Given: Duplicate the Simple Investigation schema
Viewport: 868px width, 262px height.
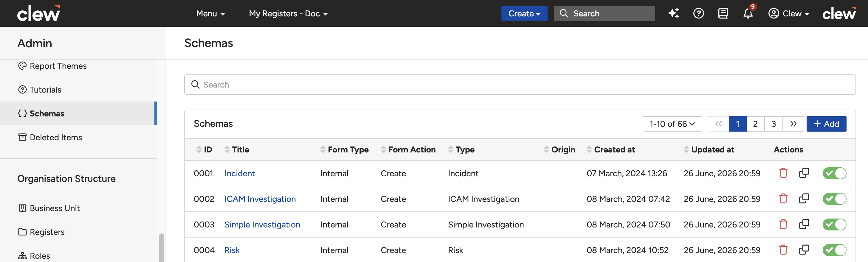Looking at the screenshot, I should click(804, 224).
